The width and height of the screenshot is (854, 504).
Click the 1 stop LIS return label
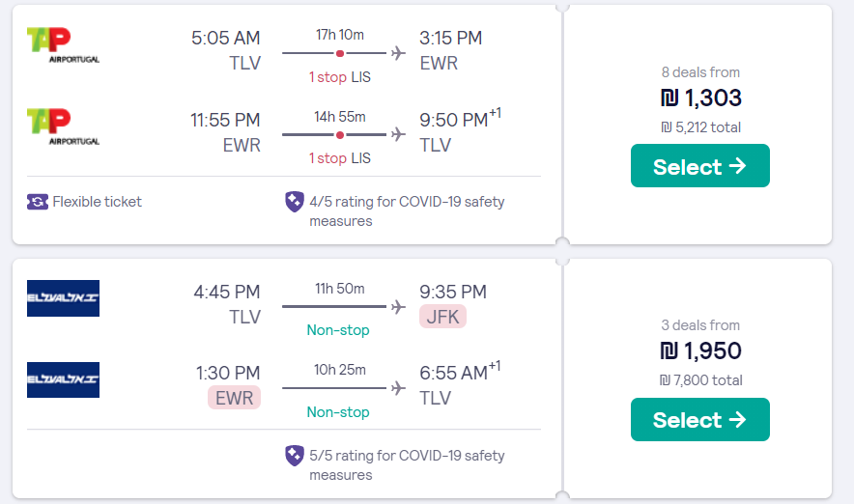click(x=340, y=158)
